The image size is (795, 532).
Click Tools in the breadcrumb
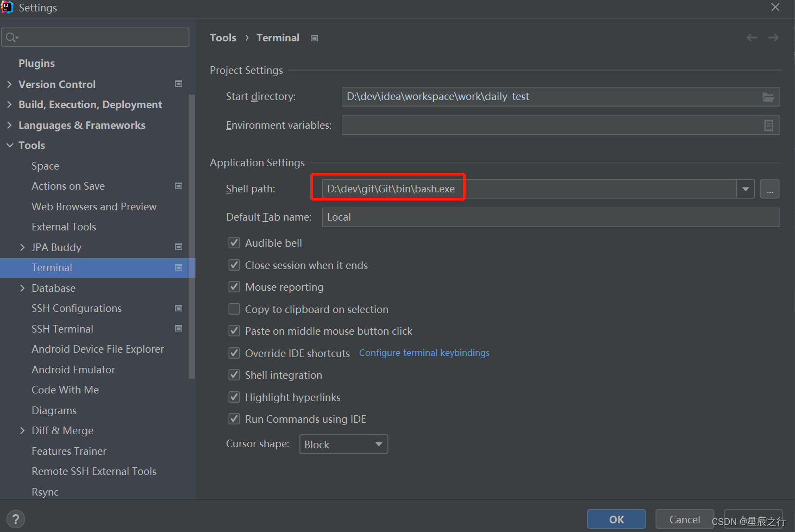(223, 37)
